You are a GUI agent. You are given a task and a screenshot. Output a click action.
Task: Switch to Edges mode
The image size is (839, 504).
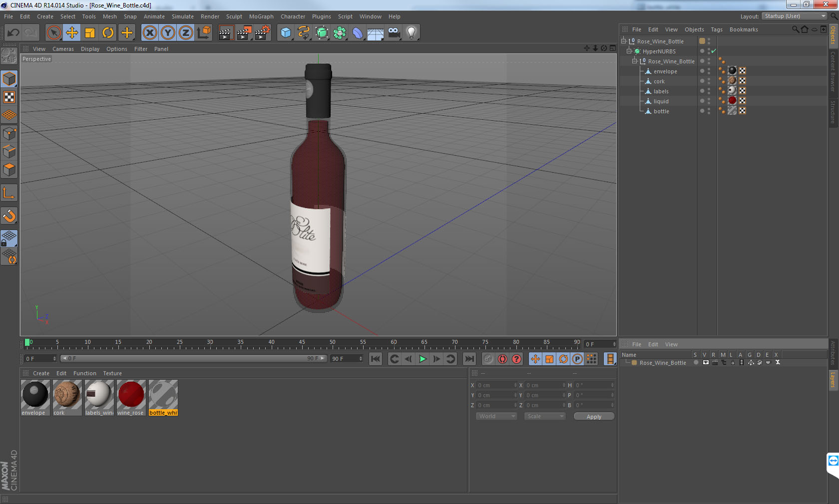(x=9, y=152)
